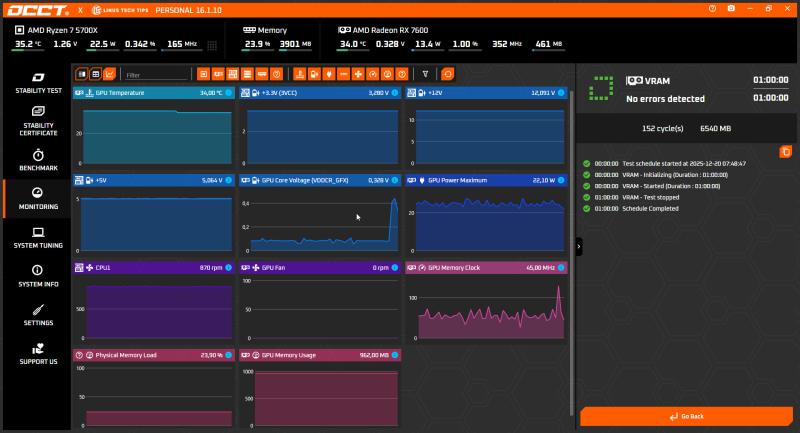Filter by power plug icon in toolbar
This screenshot has width=800, height=433.
[x=329, y=74]
